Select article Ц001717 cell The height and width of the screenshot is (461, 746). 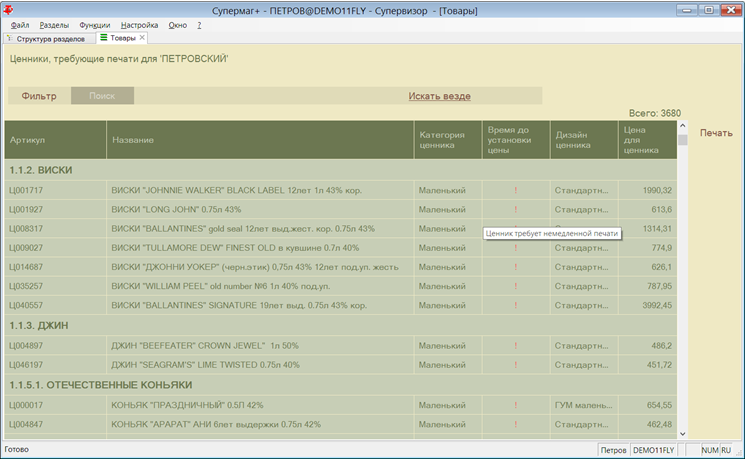tap(55, 190)
